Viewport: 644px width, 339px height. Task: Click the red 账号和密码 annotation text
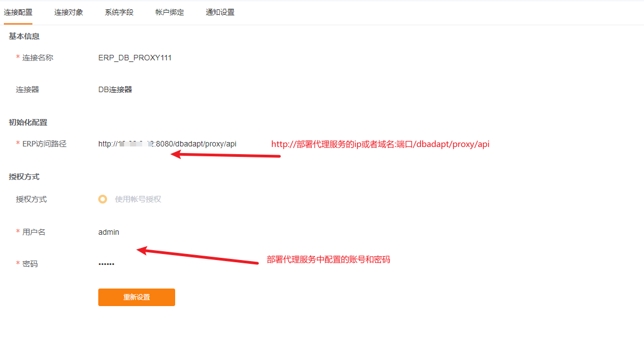pyautogui.click(x=328, y=259)
